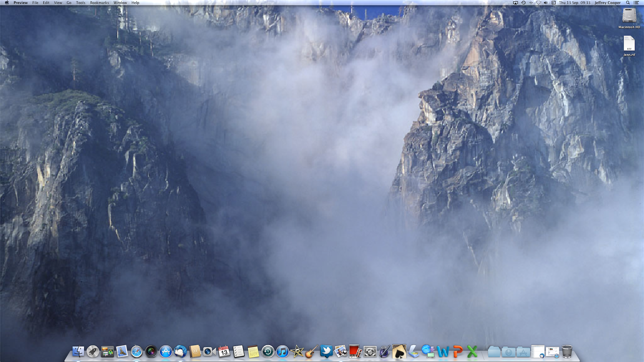This screenshot has height=362, width=644.
Task: Select Macintosh HD desktop icon
Action: click(x=629, y=18)
